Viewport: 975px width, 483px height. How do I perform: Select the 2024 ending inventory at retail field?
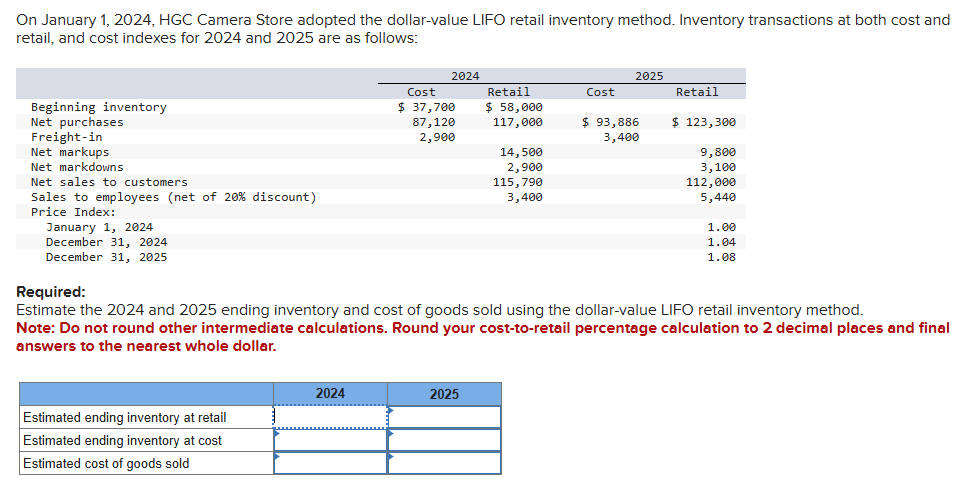click(331, 417)
